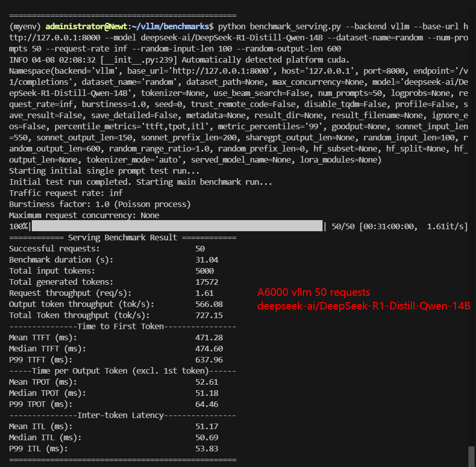Click the P99 TPOT value 64.46
Image resolution: width=476 pixels, height=467 pixels.
coord(207,404)
